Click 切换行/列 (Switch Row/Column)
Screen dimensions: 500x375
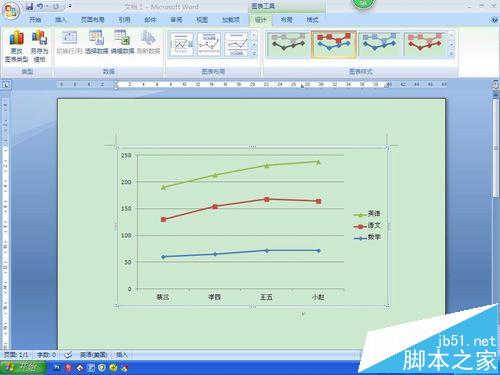(69, 42)
